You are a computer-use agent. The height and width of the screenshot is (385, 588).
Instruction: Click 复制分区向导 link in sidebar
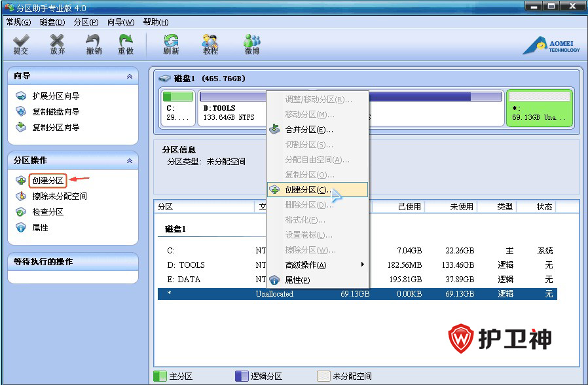click(x=56, y=128)
